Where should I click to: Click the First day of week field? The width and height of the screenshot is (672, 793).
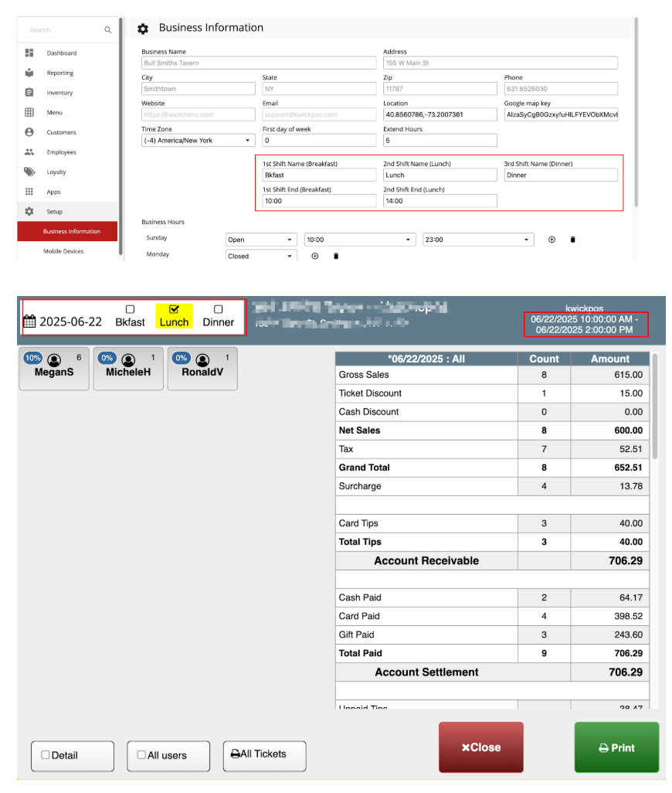(x=319, y=140)
